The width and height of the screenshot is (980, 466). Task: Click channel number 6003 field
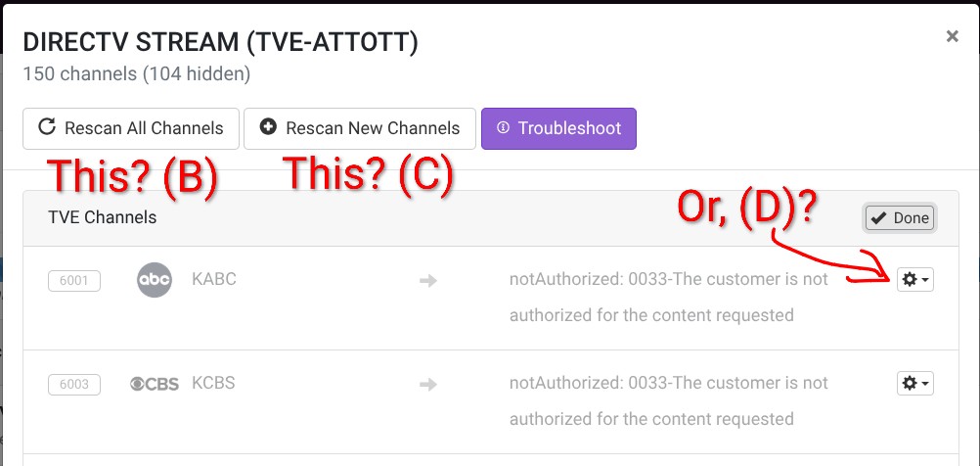pyautogui.click(x=74, y=385)
